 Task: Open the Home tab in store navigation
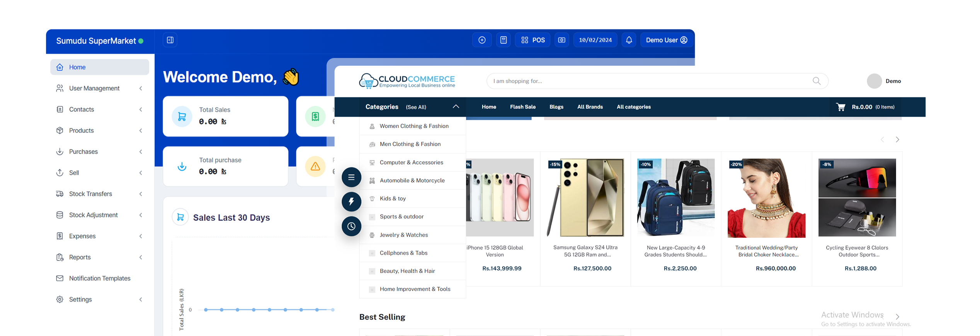pos(489,107)
